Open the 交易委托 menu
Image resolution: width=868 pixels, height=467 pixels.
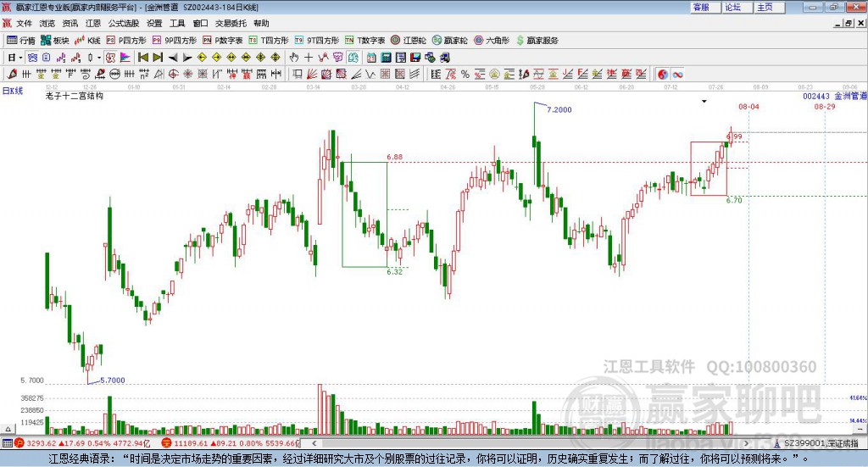(231, 23)
